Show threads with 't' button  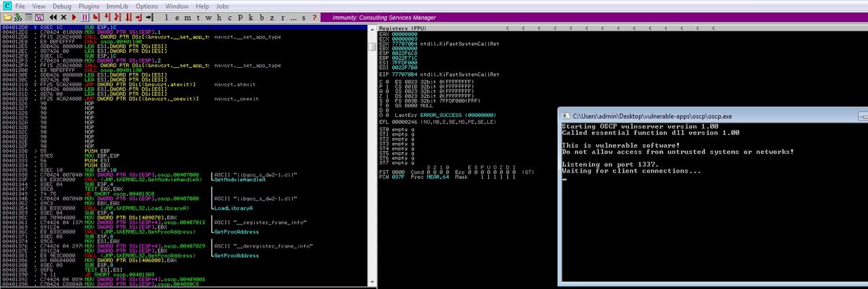[198, 17]
